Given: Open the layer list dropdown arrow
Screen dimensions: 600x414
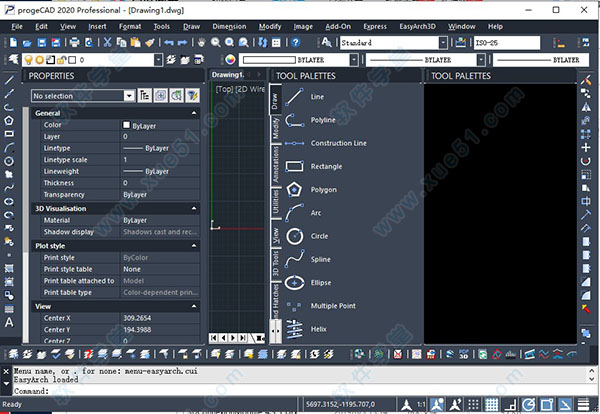Looking at the screenshot, I should (158, 60).
